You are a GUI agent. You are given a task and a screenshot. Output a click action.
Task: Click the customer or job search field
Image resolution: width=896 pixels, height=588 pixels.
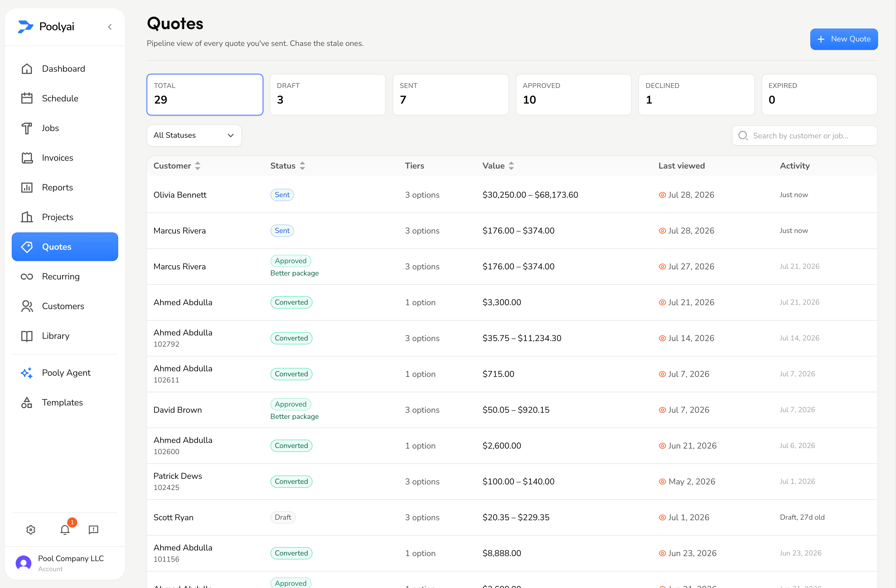(804, 136)
